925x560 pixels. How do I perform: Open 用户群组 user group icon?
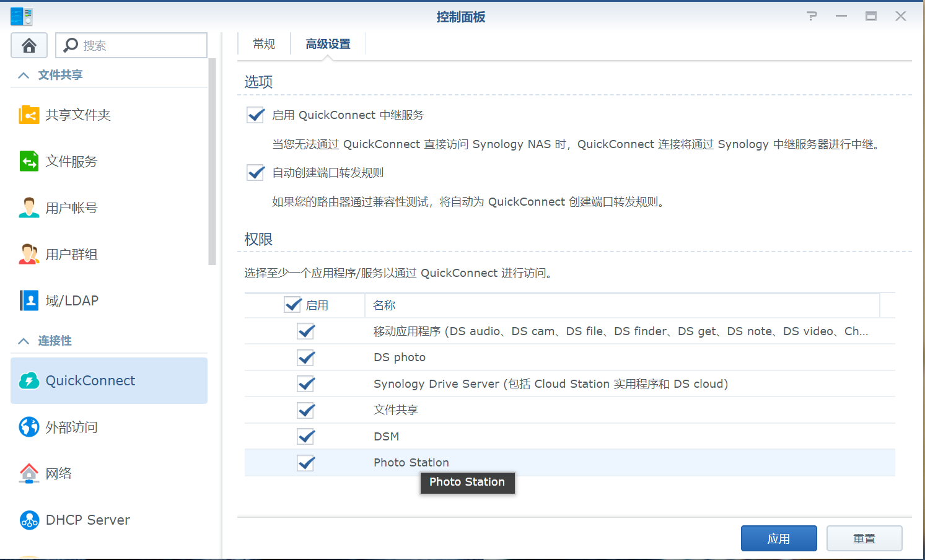(29, 254)
